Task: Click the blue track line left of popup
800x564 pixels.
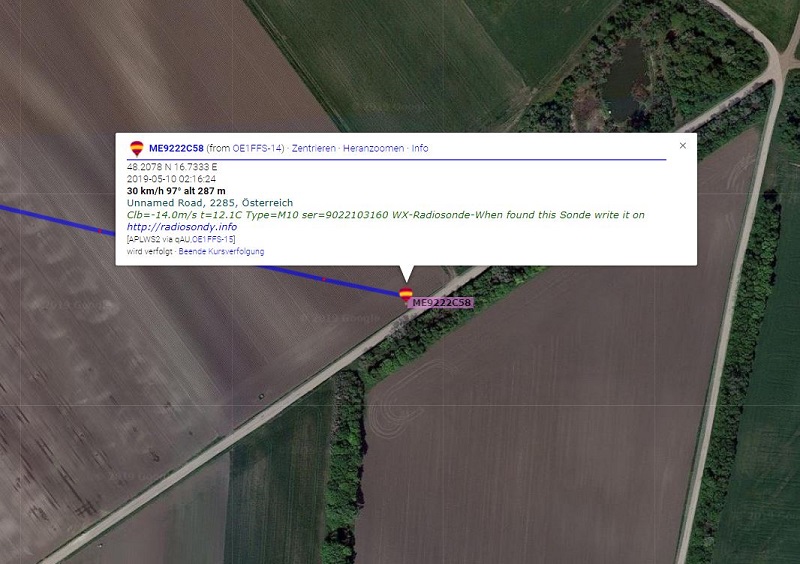Action: point(56,220)
